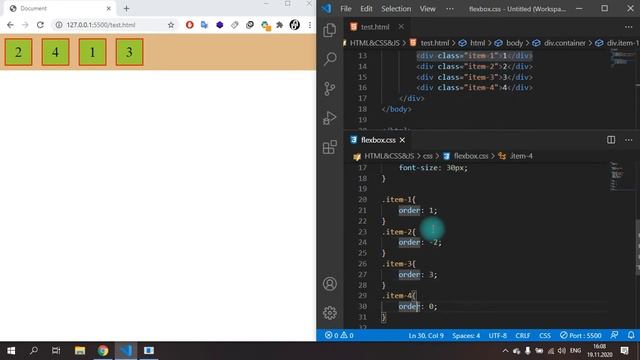Show errors and warnings in status bar
Viewport: 640px width, 360px height.
click(339, 336)
